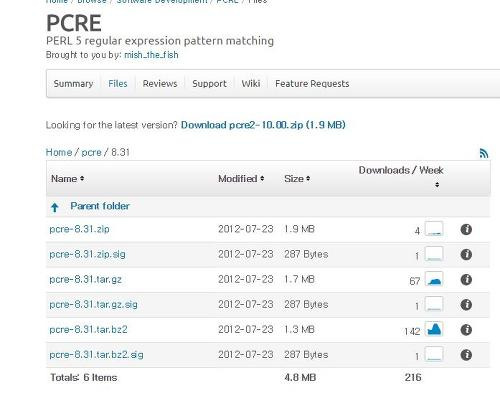The image size is (500, 393).
Task: Click the Parent folder up-arrow icon
Action: pyautogui.click(x=55, y=207)
